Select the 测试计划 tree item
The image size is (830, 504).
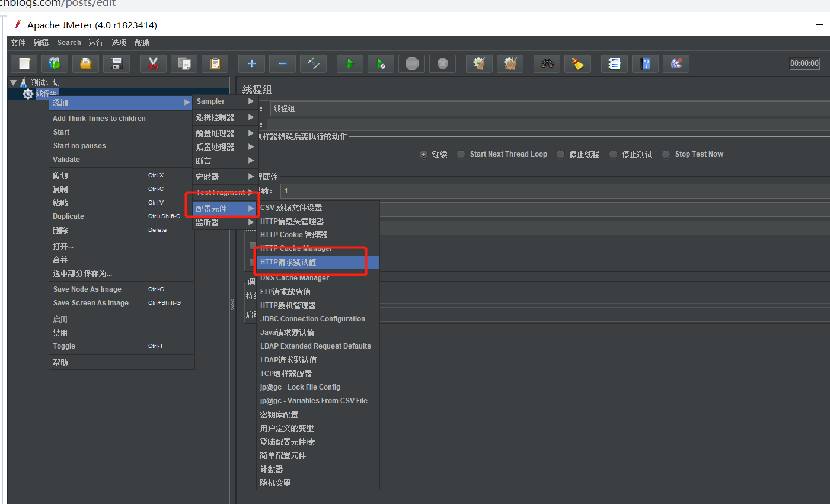coord(46,83)
